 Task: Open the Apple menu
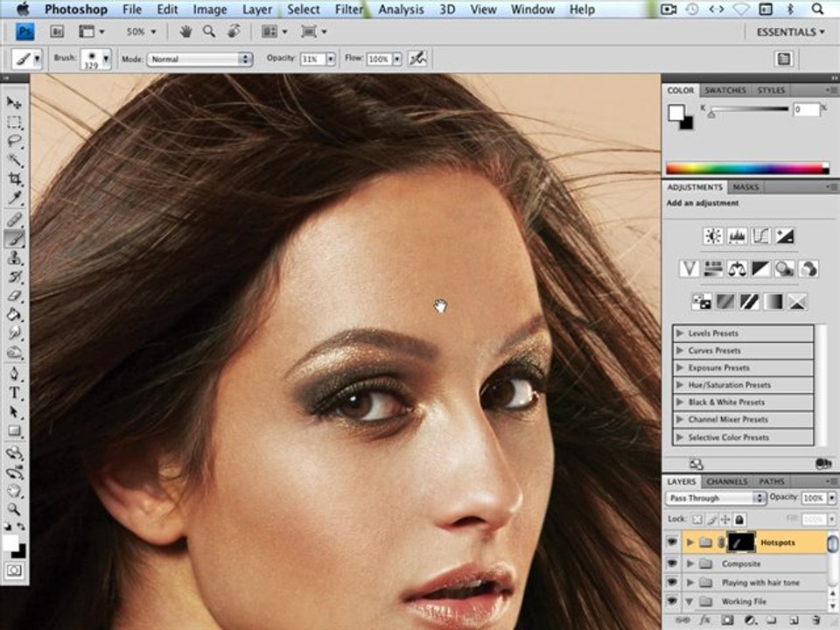23,9
